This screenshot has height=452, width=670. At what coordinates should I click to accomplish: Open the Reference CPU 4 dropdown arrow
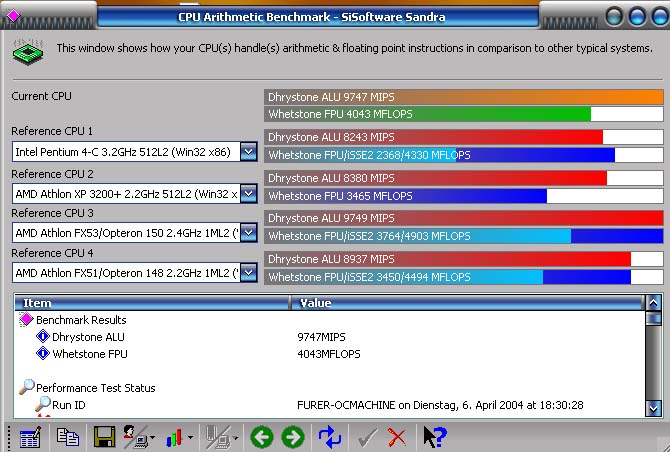tap(248, 273)
